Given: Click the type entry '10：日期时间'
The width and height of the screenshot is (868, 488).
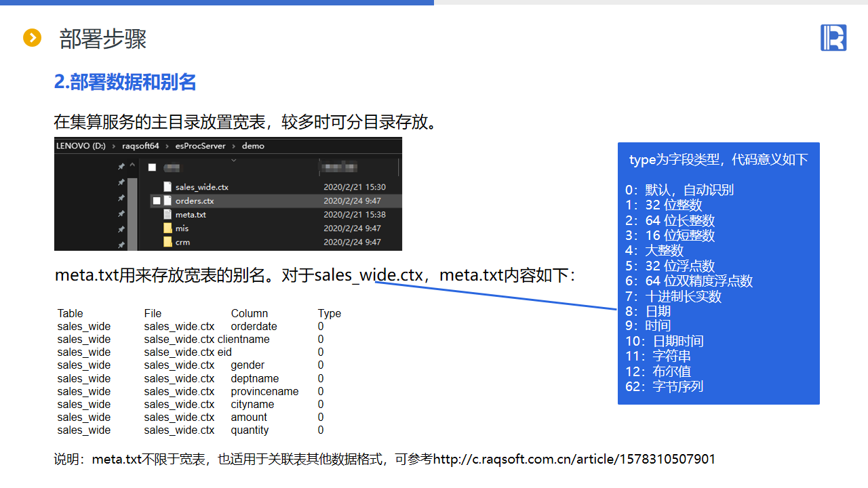Looking at the screenshot, I should point(665,341).
